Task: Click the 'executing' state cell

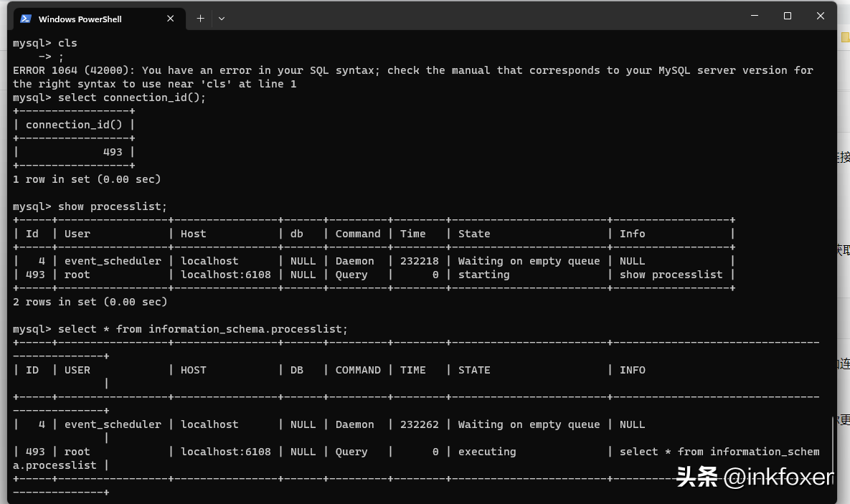Action: pyautogui.click(x=487, y=452)
